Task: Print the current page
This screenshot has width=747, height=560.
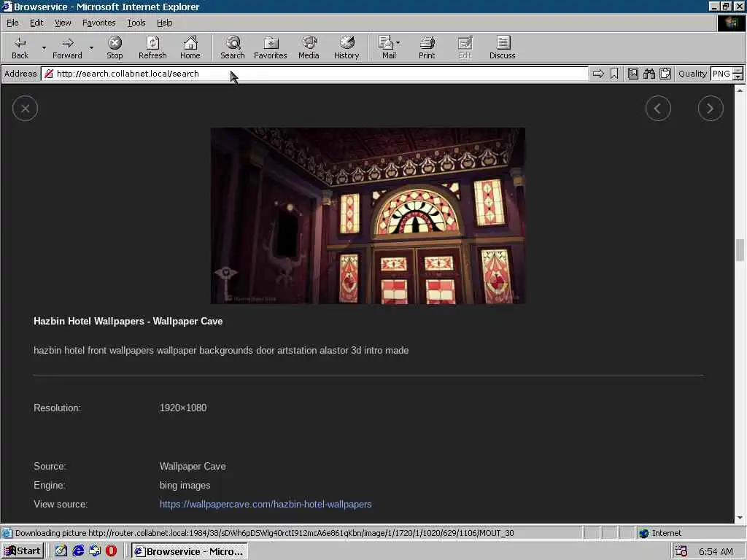Action: click(x=427, y=47)
